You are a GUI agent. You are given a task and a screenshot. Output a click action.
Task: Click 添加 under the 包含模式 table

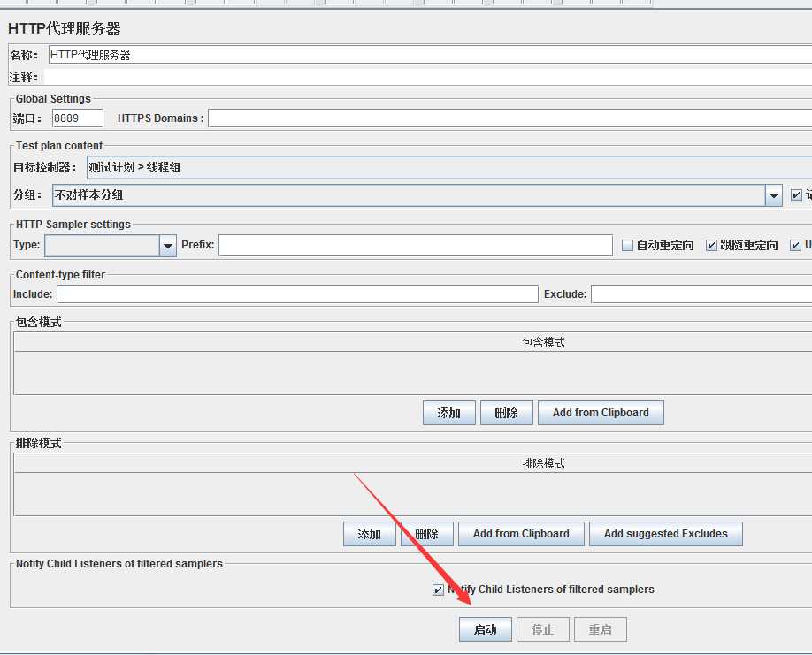click(x=449, y=413)
